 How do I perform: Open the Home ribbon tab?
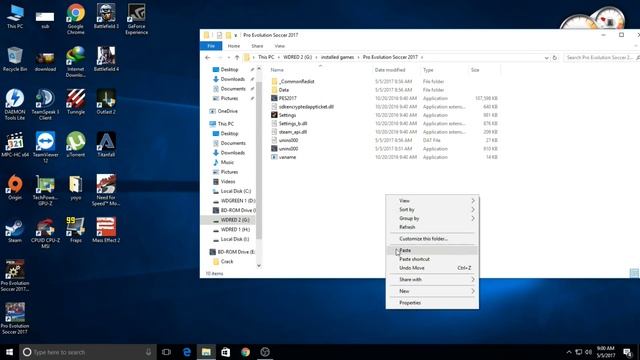point(234,46)
